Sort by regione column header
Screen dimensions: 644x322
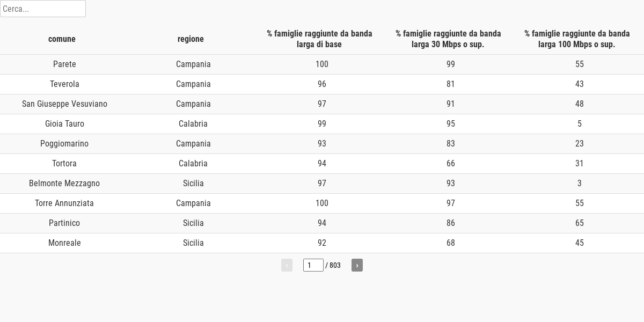click(x=191, y=39)
